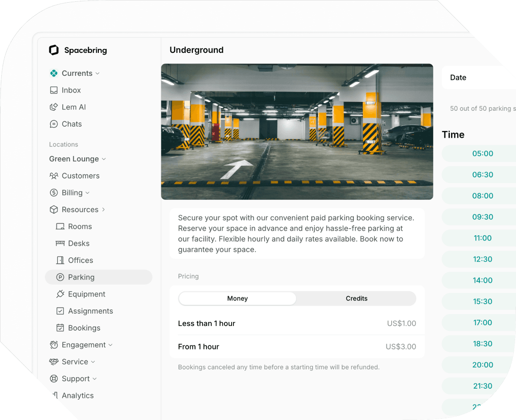Expand the Engagement menu chevron
Image resolution: width=516 pixels, height=420 pixels.
pos(111,345)
